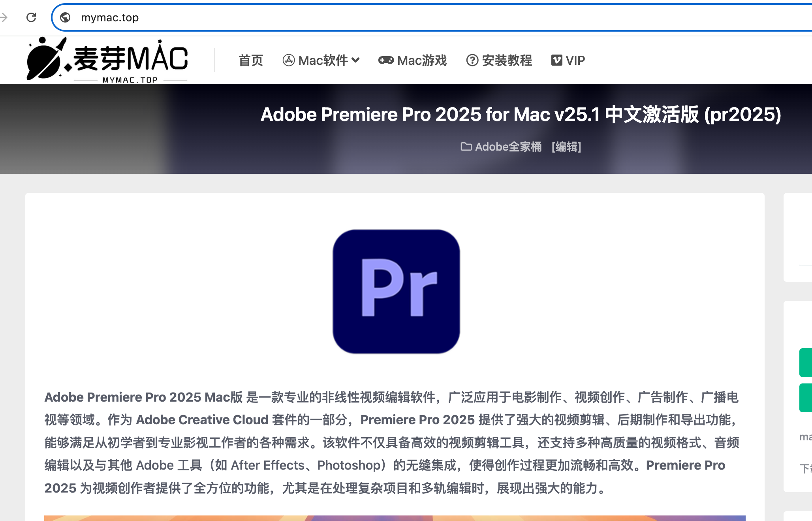Click the App Store icon beside Mac软件
Viewport: 812px width, 521px height.
pos(289,60)
